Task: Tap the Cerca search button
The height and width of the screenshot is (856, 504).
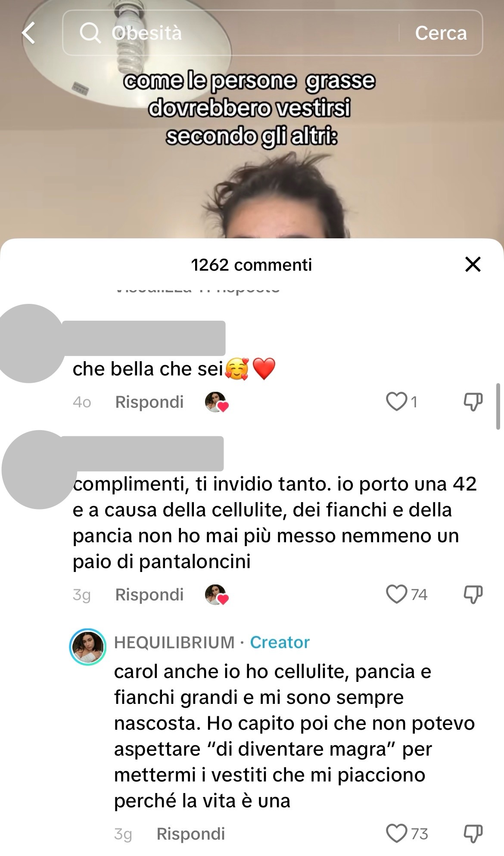Action: 441,33
